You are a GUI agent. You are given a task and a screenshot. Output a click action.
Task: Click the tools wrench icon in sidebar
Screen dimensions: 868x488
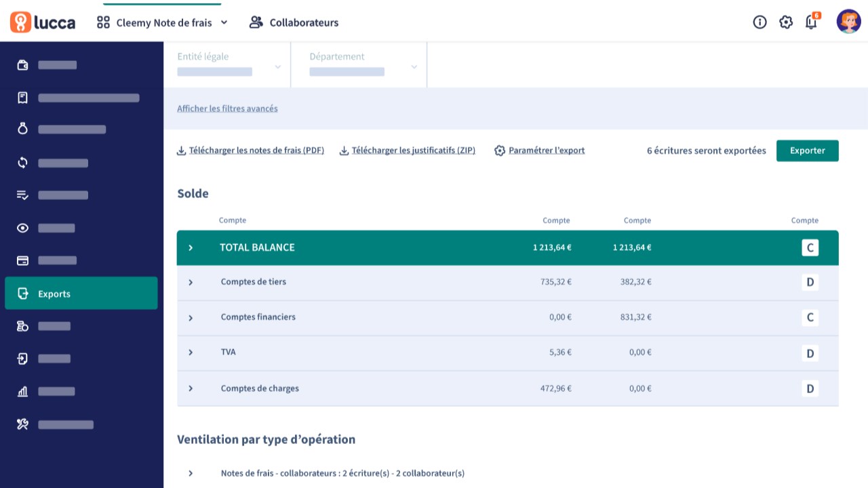(x=22, y=424)
